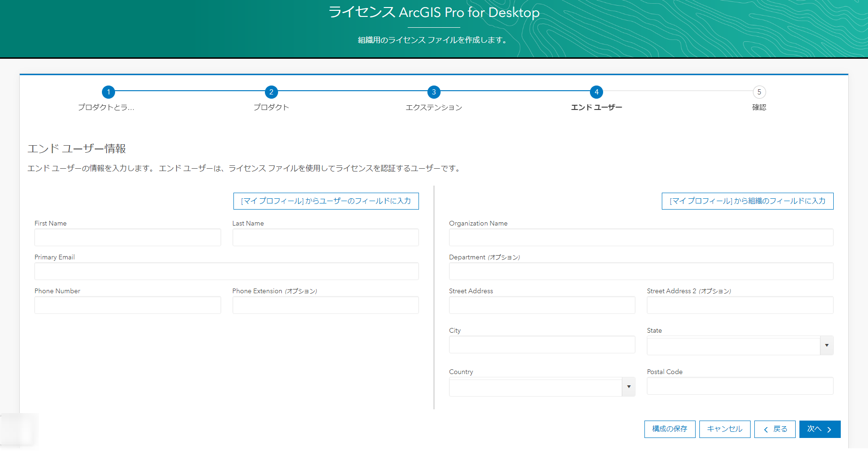868x453 pixels.
Task: Select step 3 エクステンション circle
Action: pyautogui.click(x=434, y=92)
